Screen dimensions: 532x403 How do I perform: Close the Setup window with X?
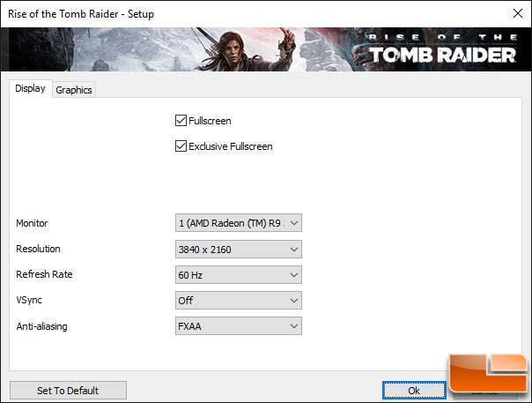(517, 13)
